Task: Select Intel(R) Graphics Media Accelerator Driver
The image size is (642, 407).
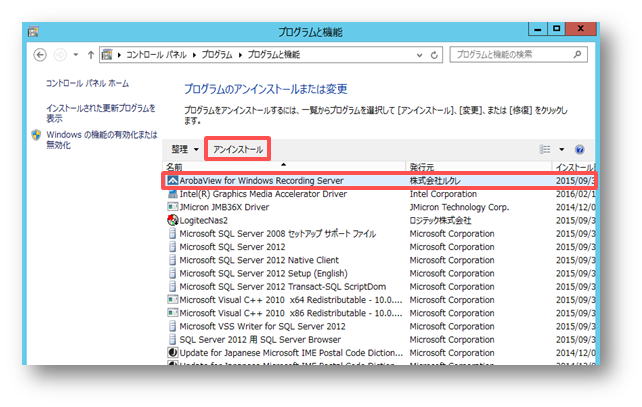Action: 263,194
